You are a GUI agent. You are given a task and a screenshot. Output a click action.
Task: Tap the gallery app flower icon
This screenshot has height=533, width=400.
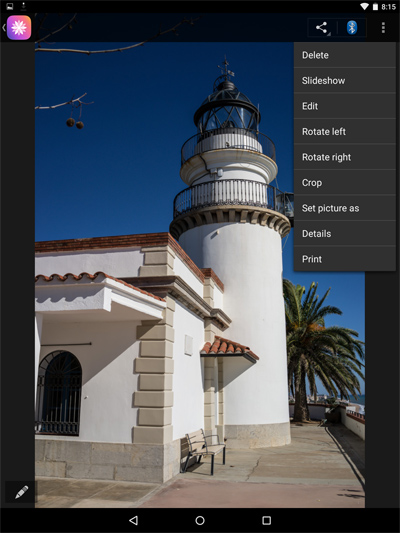[19, 28]
